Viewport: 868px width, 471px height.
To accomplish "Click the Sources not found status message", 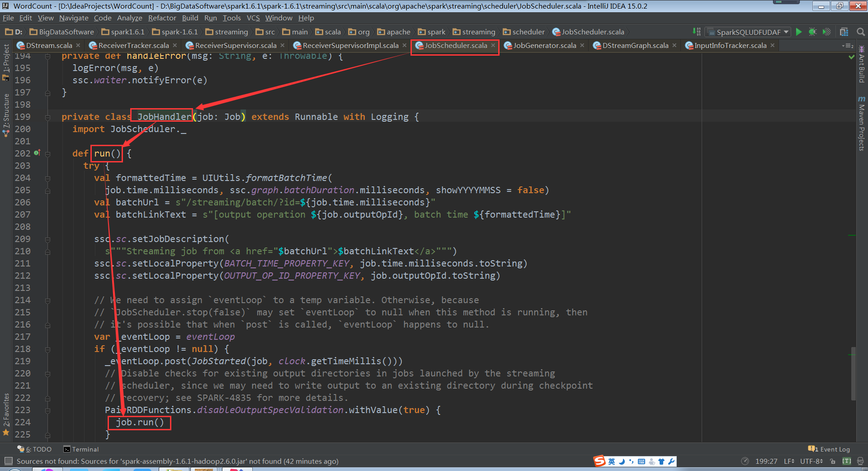I will (178, 461).
